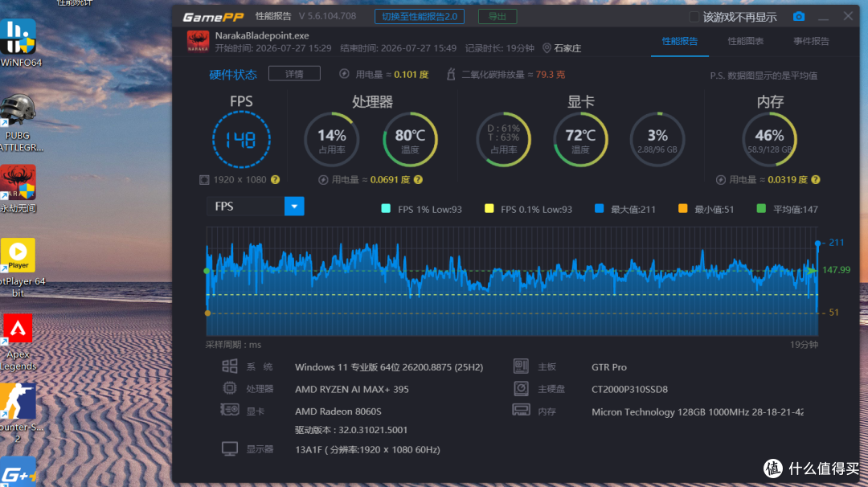Screen dimensions: 868x487
Task: Click the camera screenshot icon in GamePP
Action: (798, 17)
